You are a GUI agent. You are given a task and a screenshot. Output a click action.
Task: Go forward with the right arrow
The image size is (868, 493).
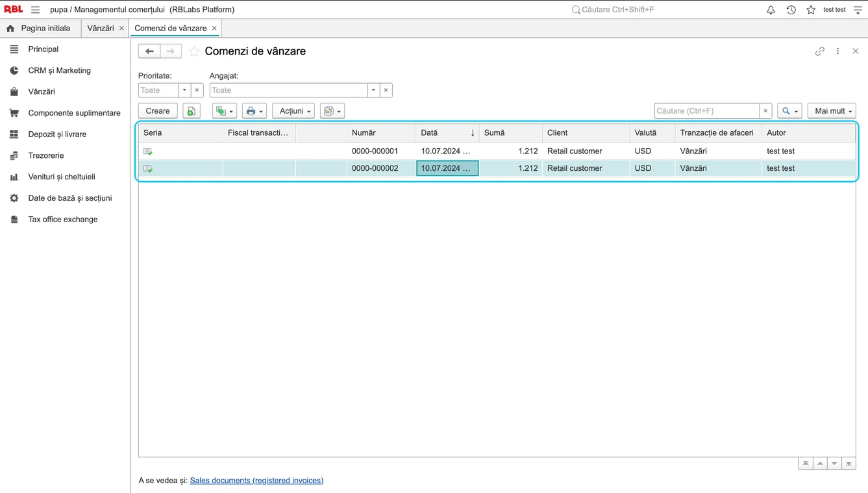[x=171, y=51]
